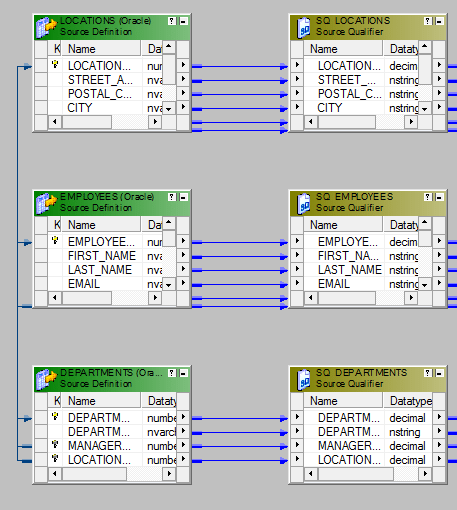Click horizontal scroll left arrow in LOCATIONS source
The height and width of the screenshot is (510, 457).
pos(55,121)
